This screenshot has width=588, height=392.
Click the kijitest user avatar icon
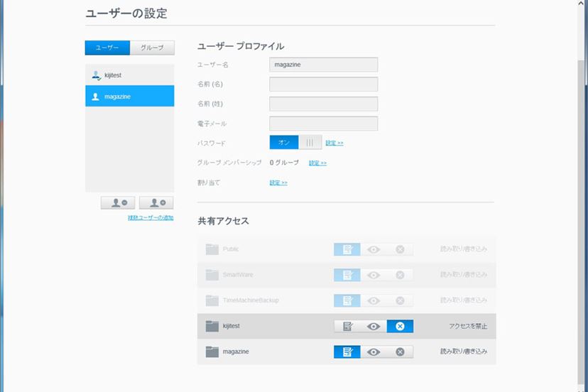coord(96,75)
